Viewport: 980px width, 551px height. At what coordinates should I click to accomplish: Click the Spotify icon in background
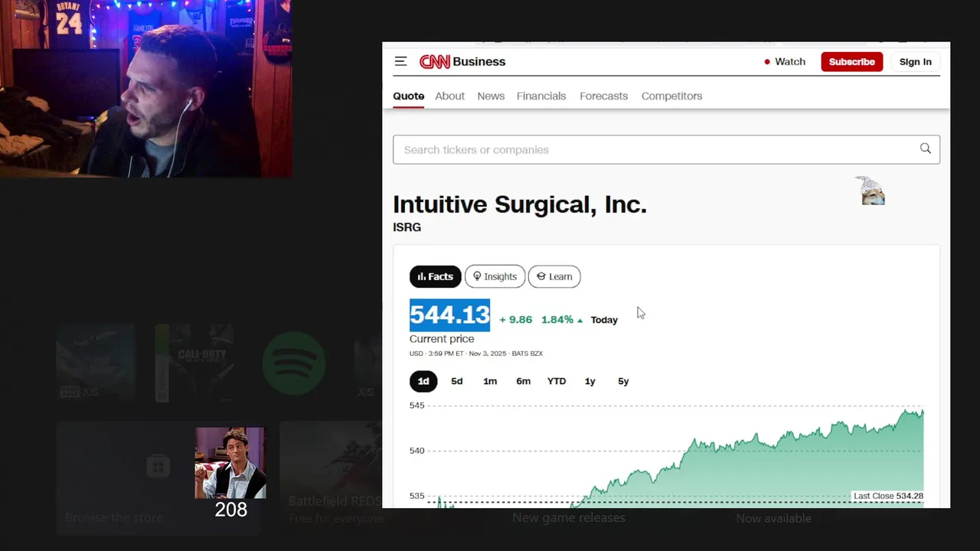294,364
